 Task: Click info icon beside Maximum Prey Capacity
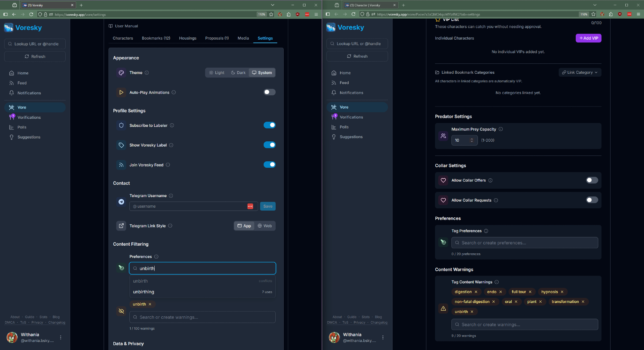coord(501,129)
